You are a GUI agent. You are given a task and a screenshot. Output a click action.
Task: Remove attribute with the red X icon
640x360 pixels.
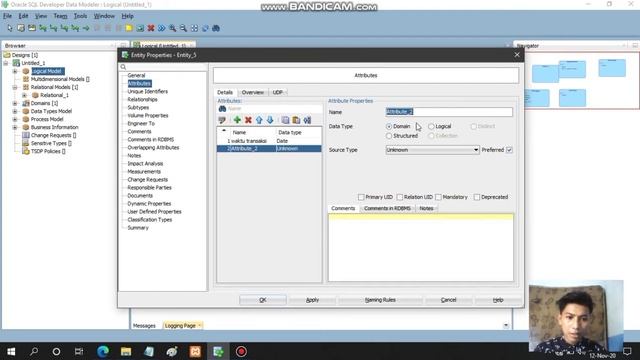pos(248,120)
